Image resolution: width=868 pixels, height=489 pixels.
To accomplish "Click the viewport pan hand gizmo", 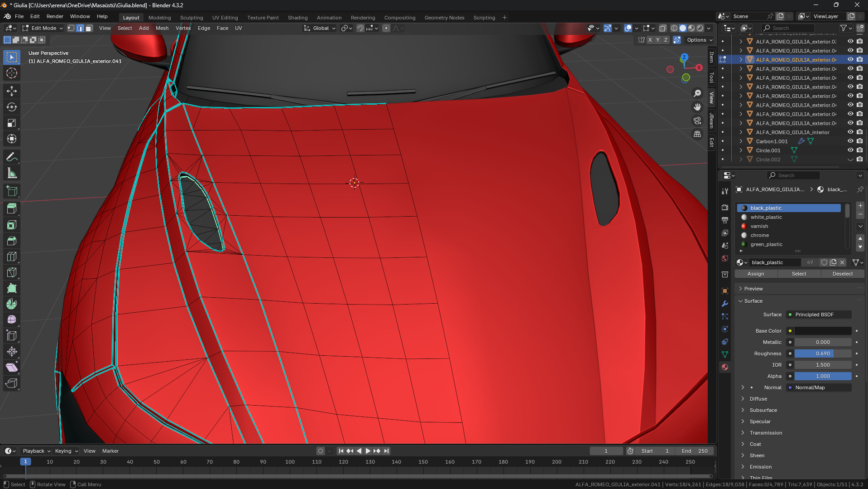I will 697,107.
